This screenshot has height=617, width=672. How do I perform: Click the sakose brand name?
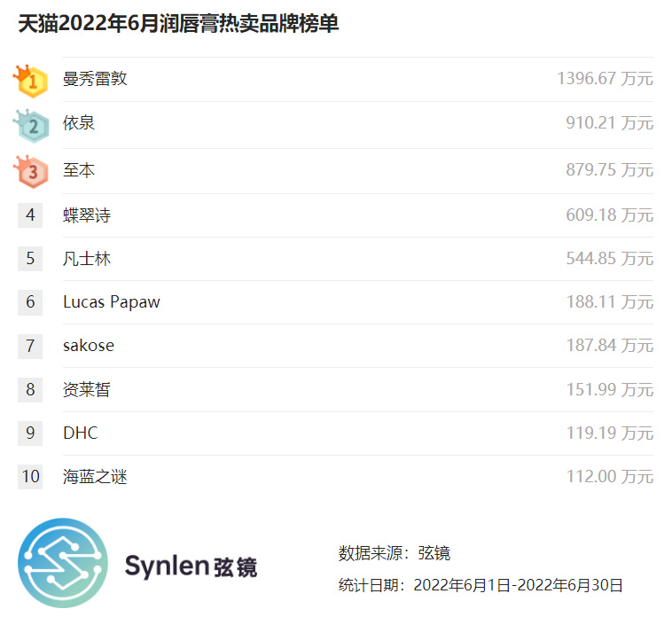point(89,346)
